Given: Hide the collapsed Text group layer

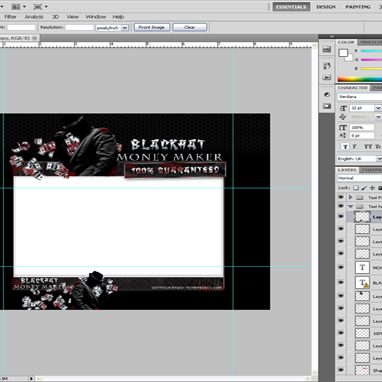Looking at the screenshot, I should click(x=341, y=197).
